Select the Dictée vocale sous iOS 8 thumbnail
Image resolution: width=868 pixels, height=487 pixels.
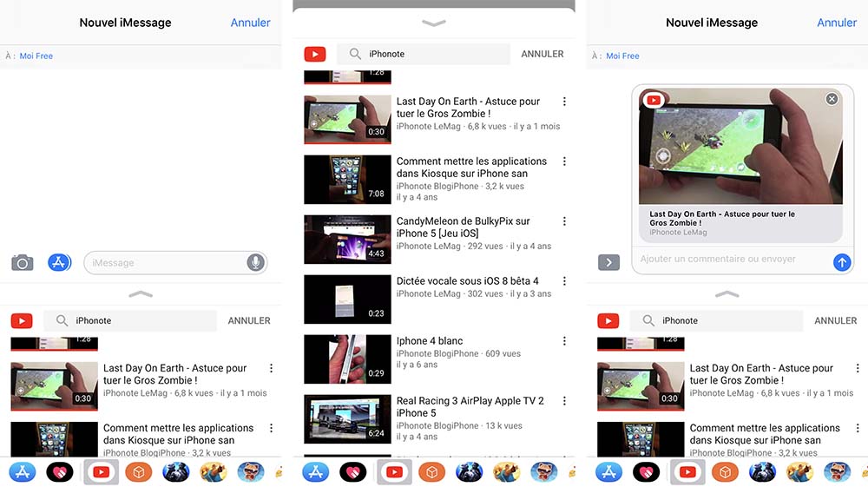pyautogui.click(x=348, y=299)
